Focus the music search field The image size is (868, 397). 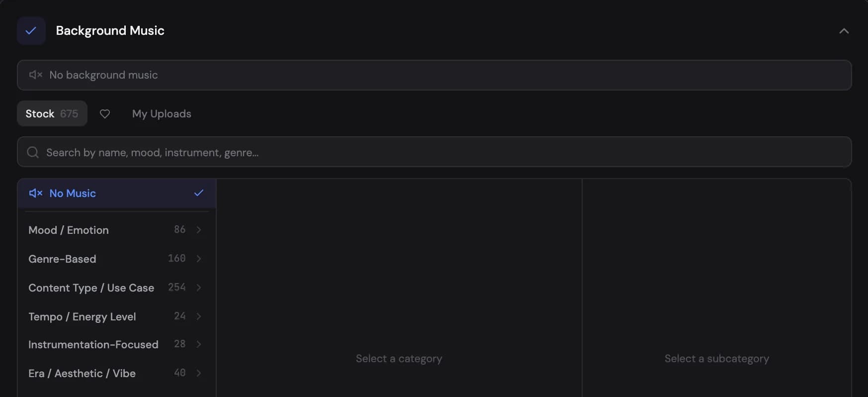[434, 152]
